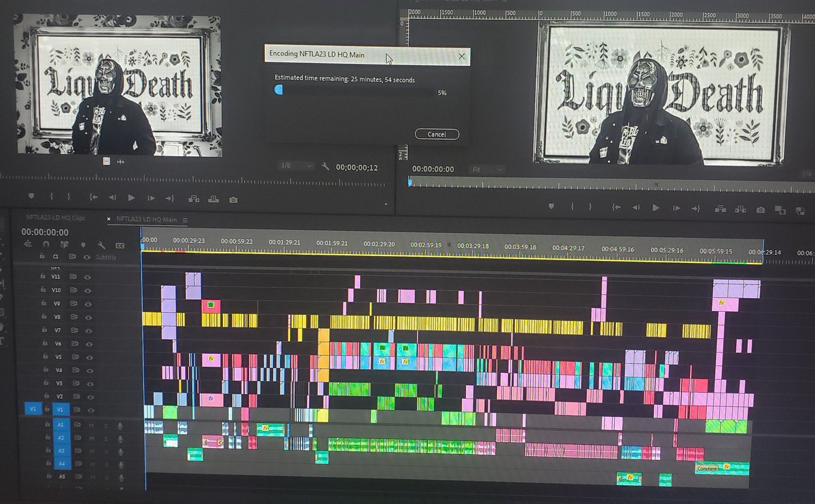Hide track V11 with its eye icon
815x504 pixels.
click(88, 277)
